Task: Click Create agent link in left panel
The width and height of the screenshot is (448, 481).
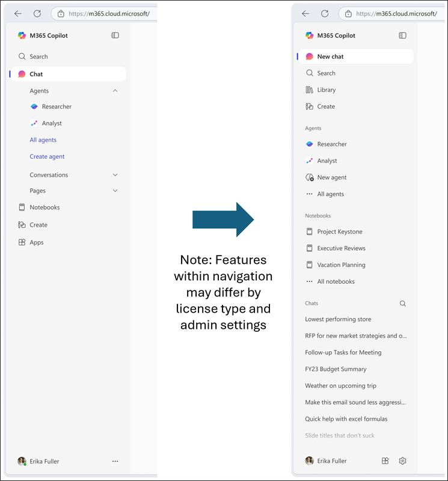Action: (x=47, y=156)
